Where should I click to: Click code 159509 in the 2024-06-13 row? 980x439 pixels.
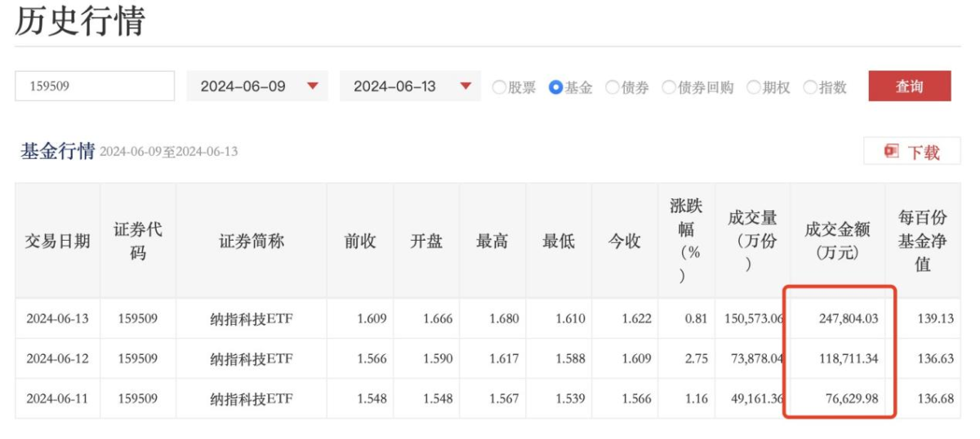click(138, 319)
